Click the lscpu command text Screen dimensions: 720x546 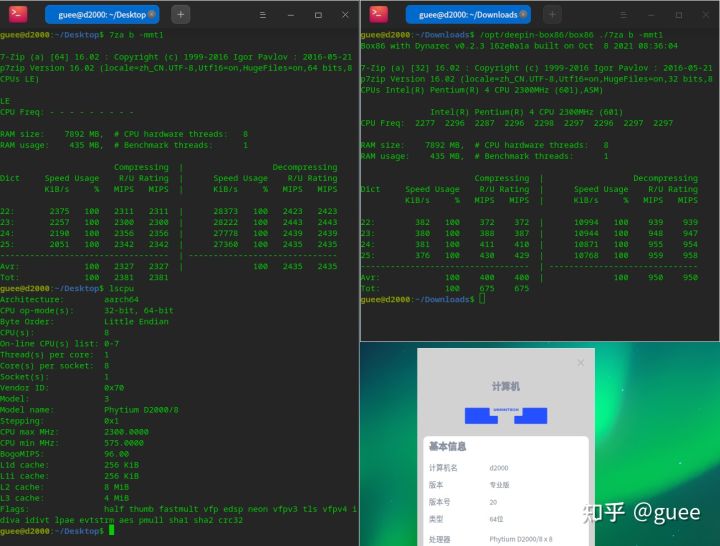[x=121, y=288]
